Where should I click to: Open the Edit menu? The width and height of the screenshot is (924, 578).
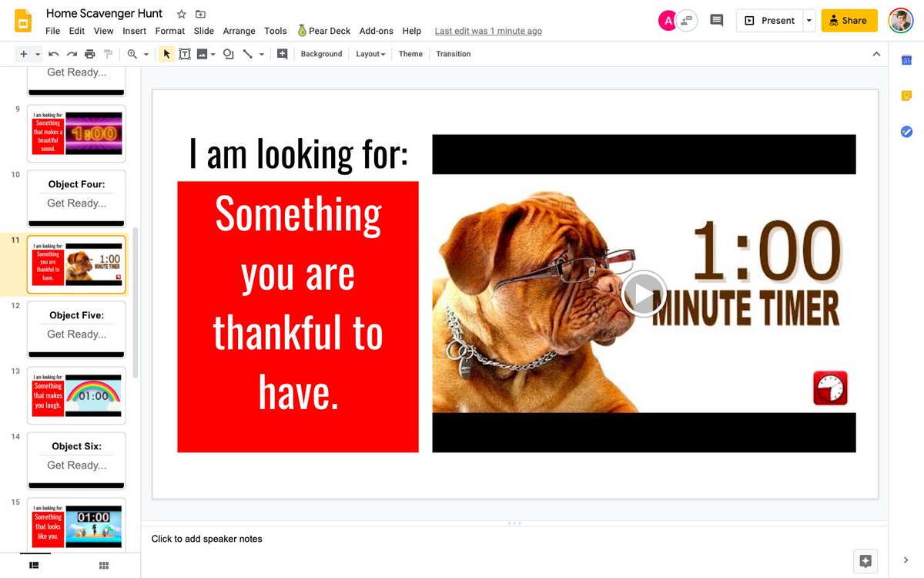pyautogui.click(x=77, y=31)
